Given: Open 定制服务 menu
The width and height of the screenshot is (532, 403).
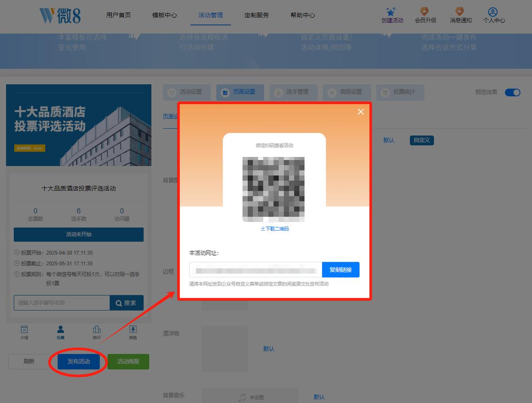Looking at the screenshot, I should click(x=257, y=15).
